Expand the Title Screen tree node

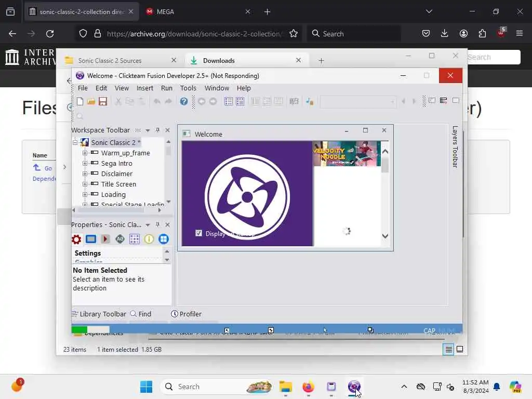tap(85, 184)
